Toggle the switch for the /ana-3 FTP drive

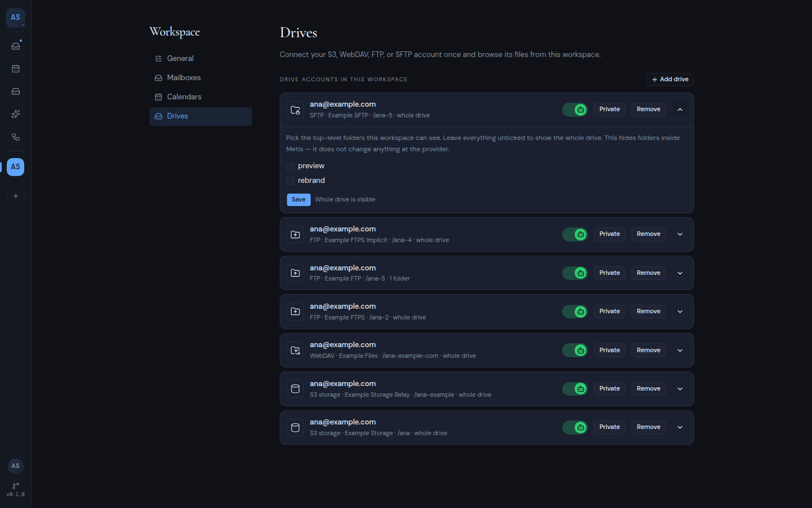(x=575, y=273)
